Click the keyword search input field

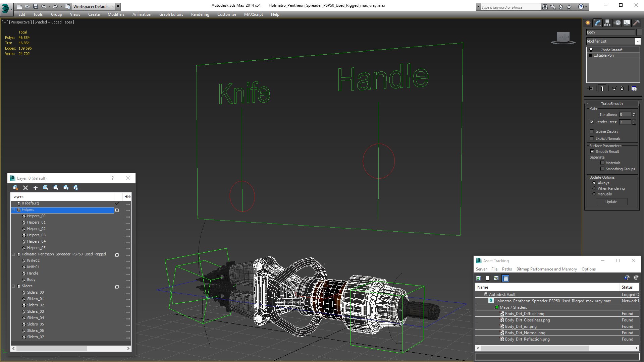point(510,7)
